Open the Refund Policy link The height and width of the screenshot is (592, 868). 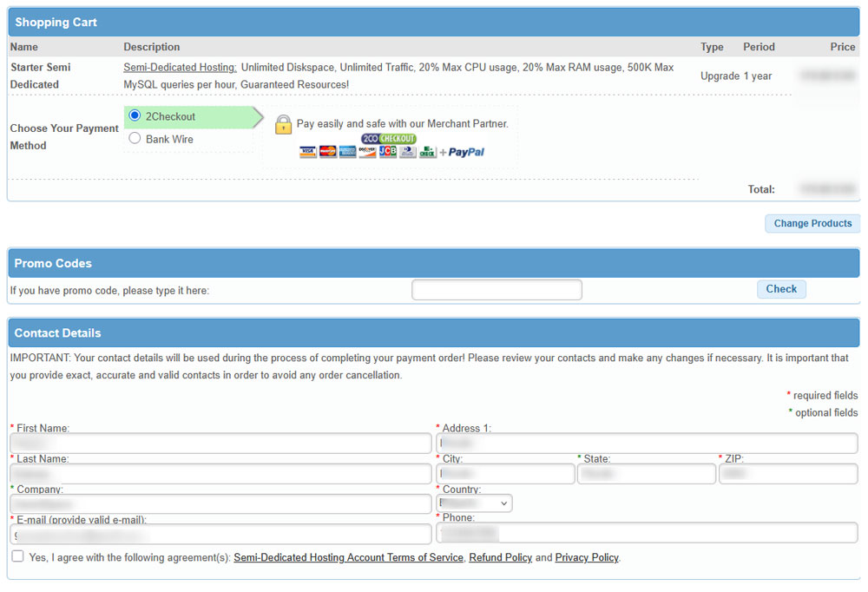pos(500,557)
